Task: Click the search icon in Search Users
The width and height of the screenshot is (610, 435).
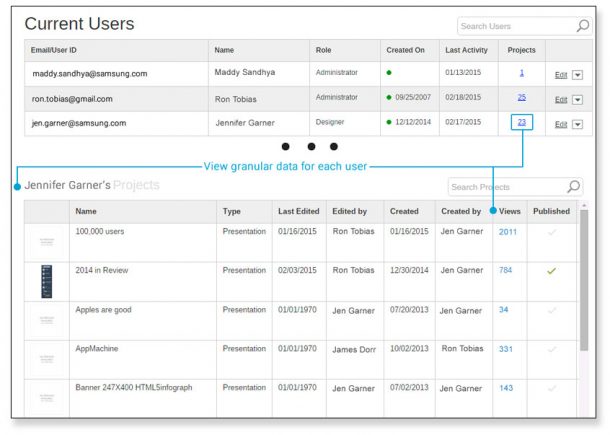Action: point(583,26)
